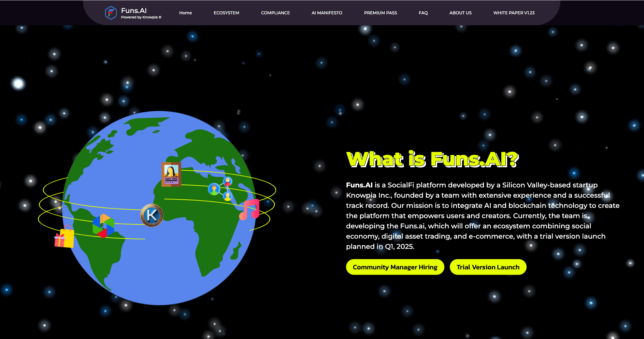Click the gold K coin icon
This screenshot has height=339, width=644.
(x=152, y=215)
